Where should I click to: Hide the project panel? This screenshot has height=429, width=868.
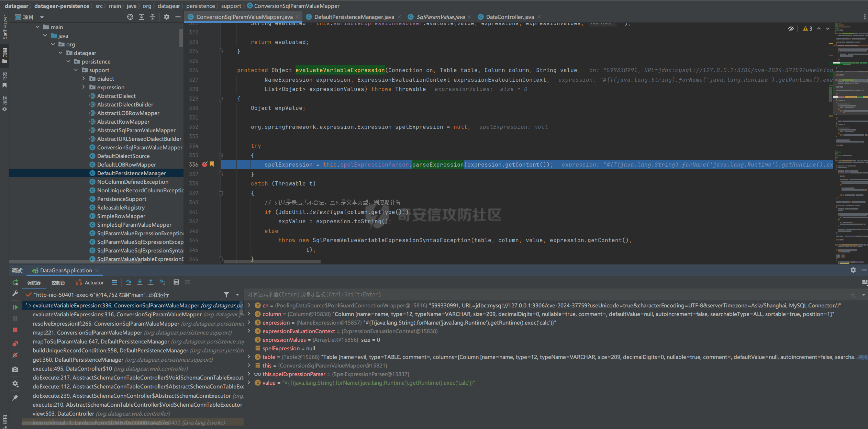click(178, 17)
